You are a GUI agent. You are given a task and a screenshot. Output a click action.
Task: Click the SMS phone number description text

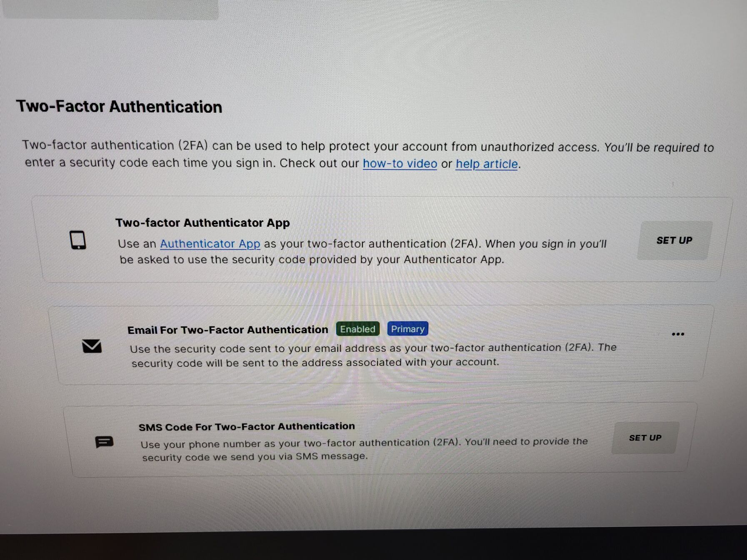[x=364, y=449]
